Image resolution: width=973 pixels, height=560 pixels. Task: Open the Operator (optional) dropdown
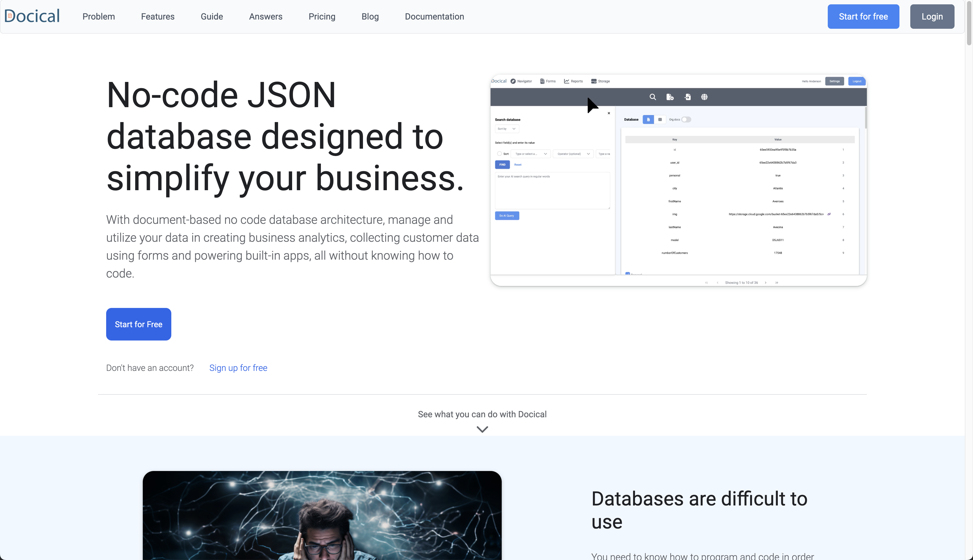(573, 154)
